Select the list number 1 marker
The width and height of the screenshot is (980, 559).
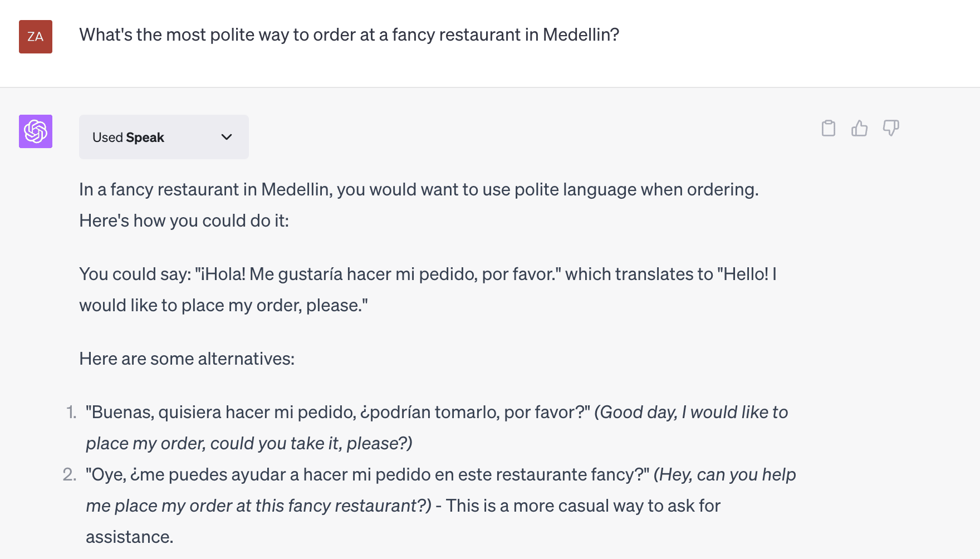tap(71, 413)
